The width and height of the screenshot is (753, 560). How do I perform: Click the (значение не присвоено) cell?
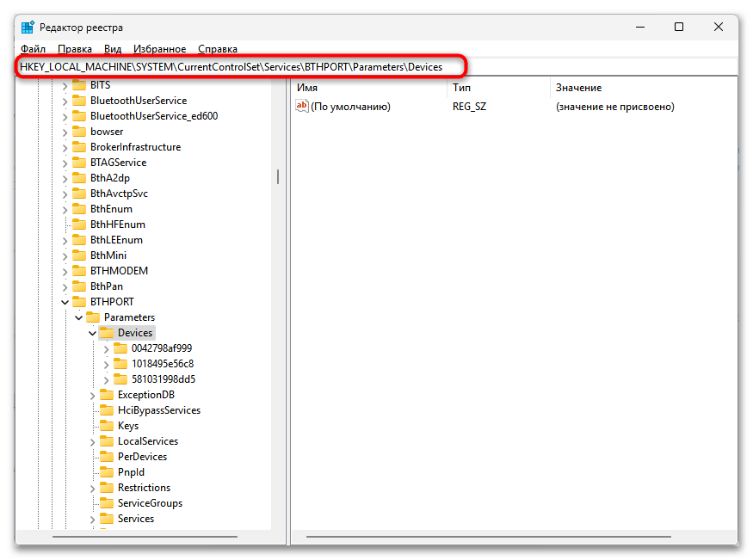point(614,107)
